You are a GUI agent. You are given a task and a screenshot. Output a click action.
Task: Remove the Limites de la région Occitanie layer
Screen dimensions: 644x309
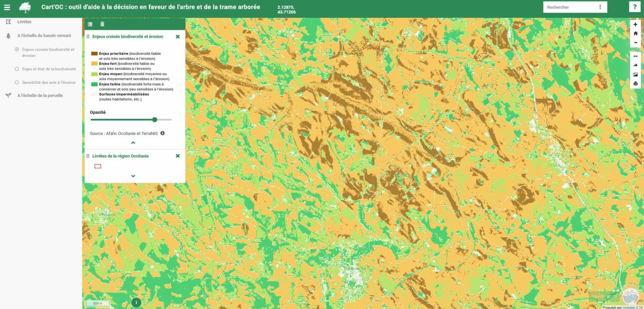177,156
